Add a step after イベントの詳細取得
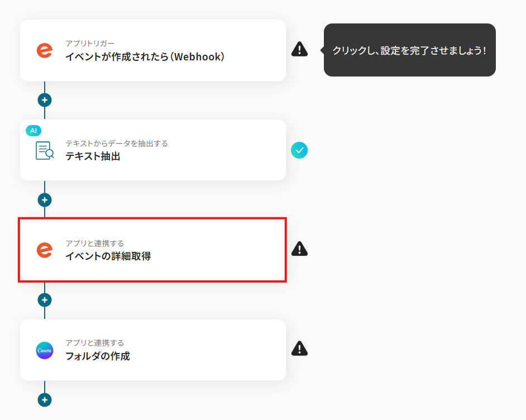 [x=45, y=300]
